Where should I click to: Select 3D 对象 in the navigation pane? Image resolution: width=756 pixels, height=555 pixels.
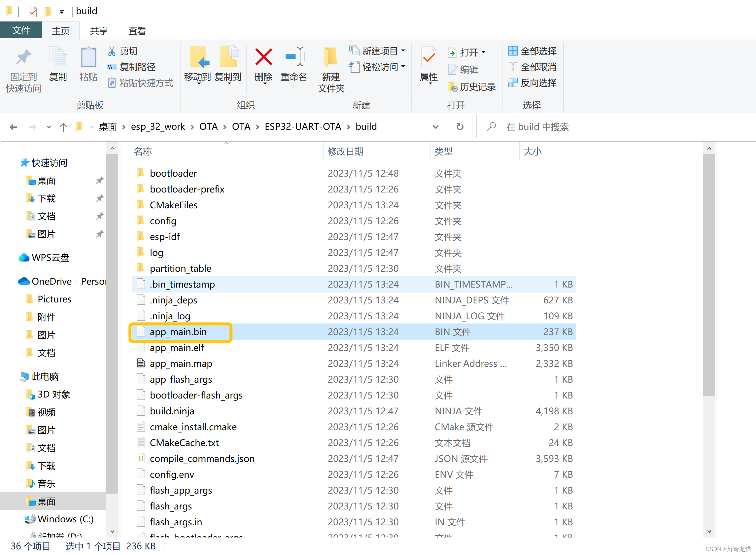tap(48, 395)
